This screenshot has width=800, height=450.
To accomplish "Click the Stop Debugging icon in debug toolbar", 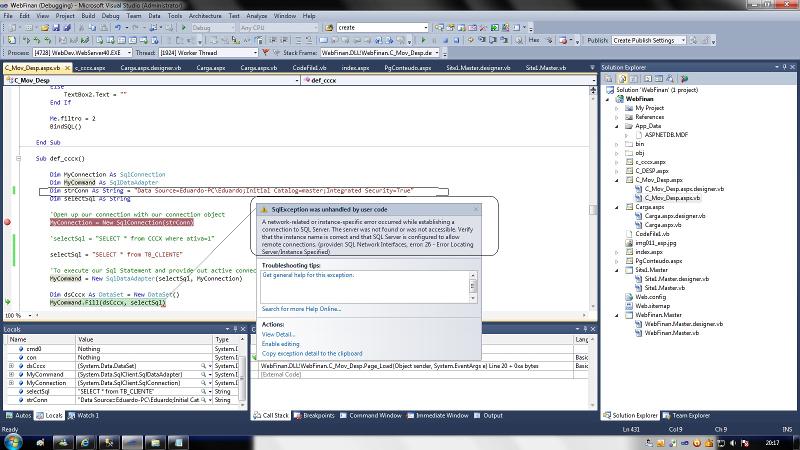I will click(x=445, y=40).
